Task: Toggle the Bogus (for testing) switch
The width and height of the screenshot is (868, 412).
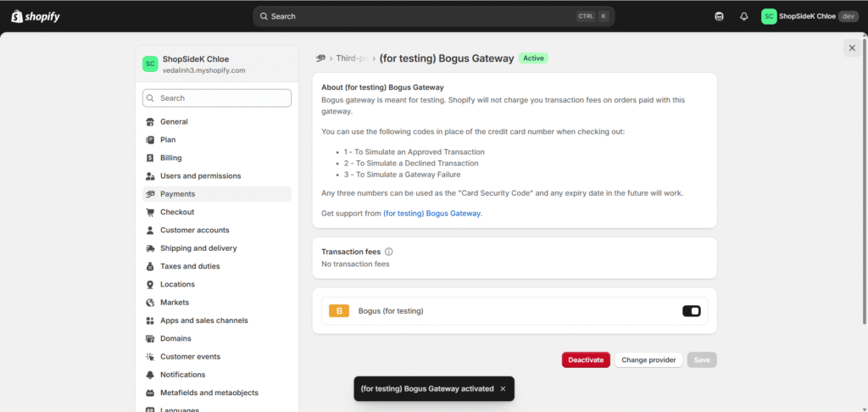Action: [x=691, y=311]
